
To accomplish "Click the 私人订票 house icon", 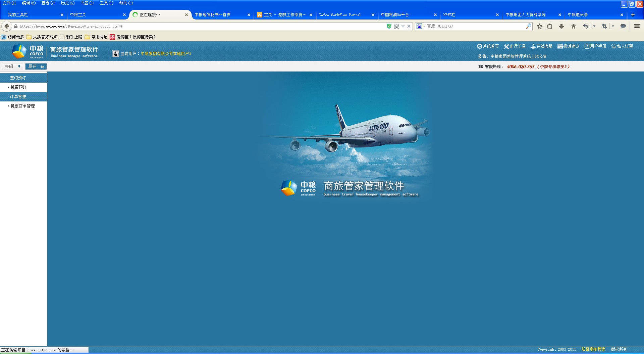I will tap(613, 46).
